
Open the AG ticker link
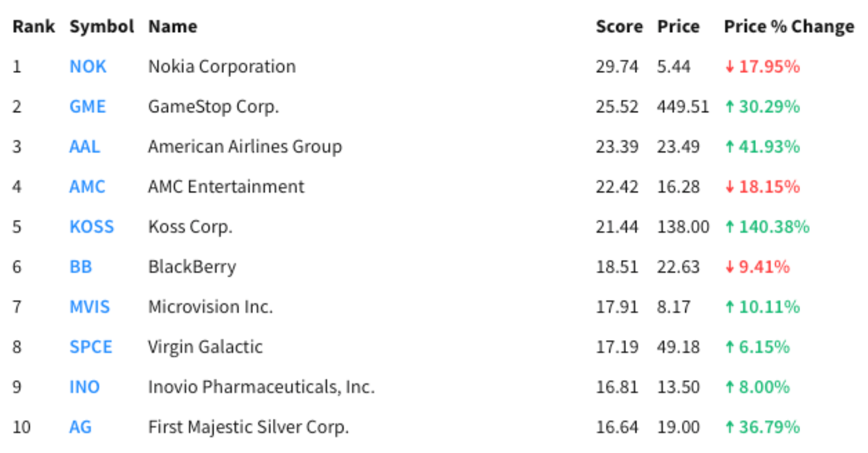pyautogui.click(x=81, y=427)
